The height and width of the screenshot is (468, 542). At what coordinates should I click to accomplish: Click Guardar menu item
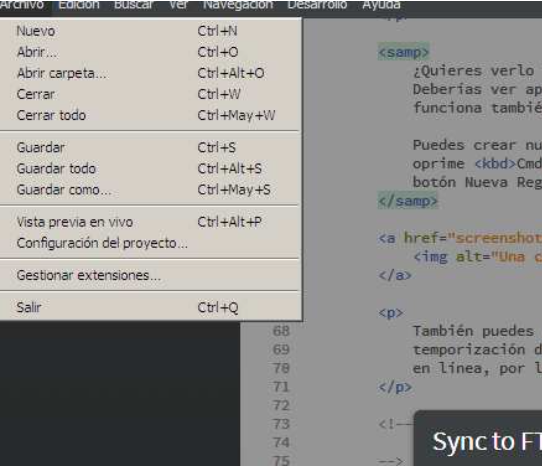pos(150,148)
